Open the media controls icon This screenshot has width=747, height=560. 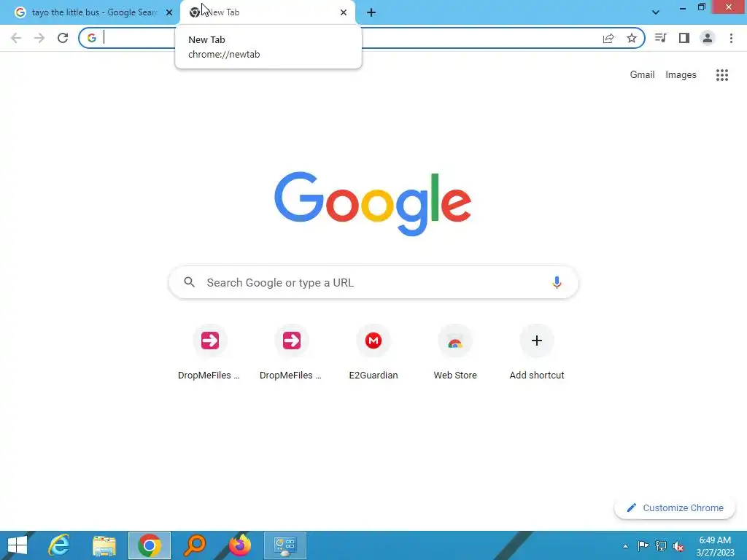(x=660, y=38)
